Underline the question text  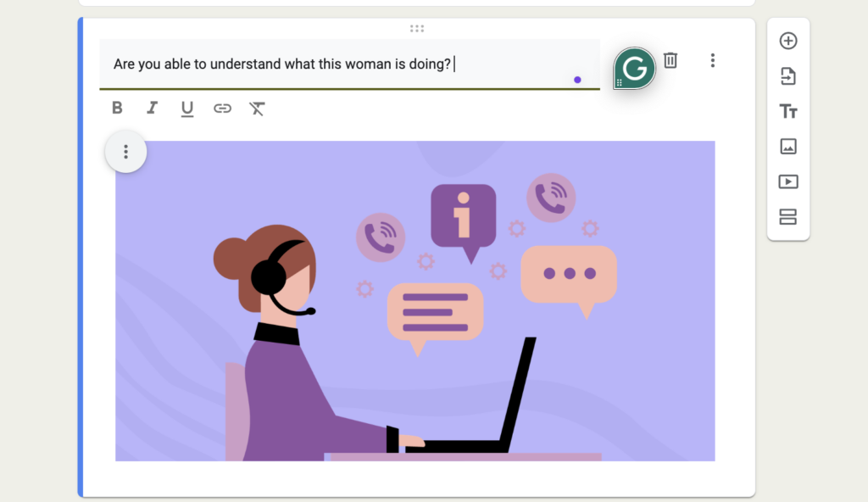pyautogui.click(x=186, y=109)
